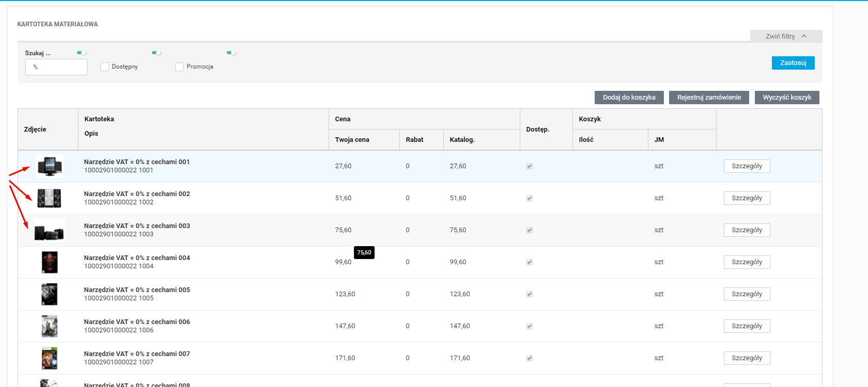The height and width of the screenshot is (387, 868).
Task: Select item name Narzędzie VAT = 0% z cechami 003
Action: tap(137, 226)
